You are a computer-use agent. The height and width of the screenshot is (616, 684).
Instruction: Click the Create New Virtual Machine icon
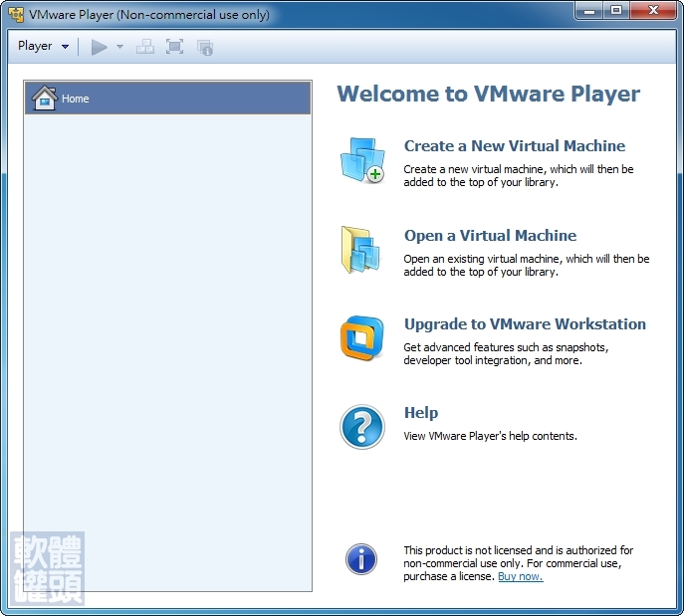pos(362,160)
